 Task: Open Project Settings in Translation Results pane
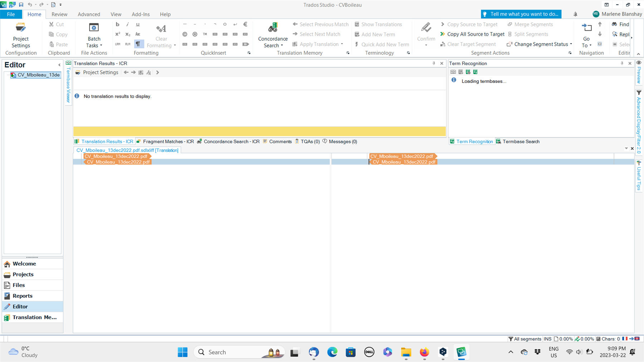point(97,72)
